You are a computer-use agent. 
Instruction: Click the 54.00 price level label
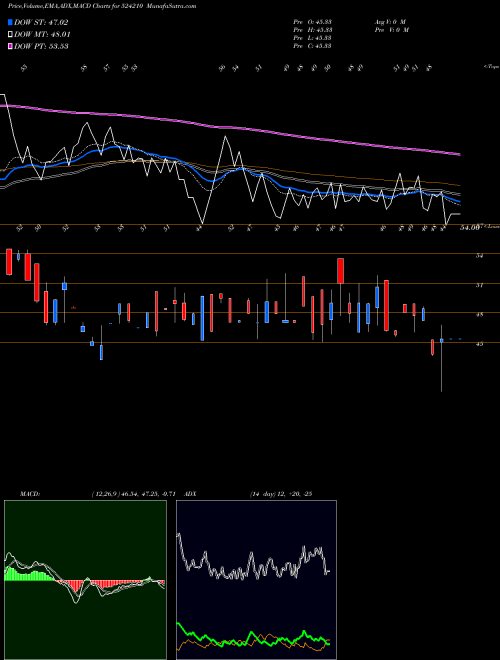click(470, 227)
